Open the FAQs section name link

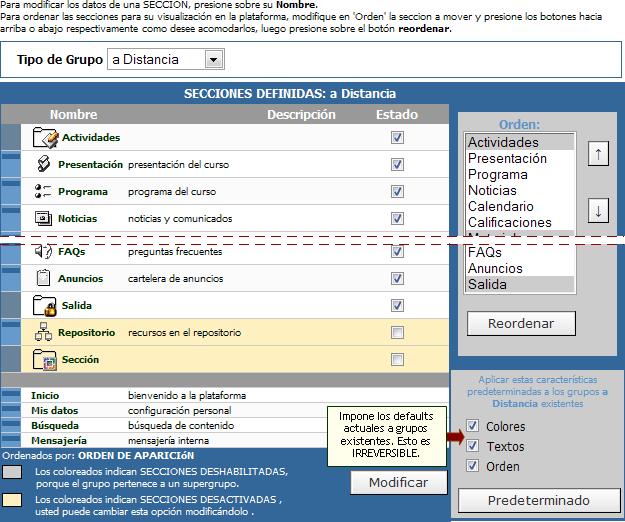pos(72,251)
